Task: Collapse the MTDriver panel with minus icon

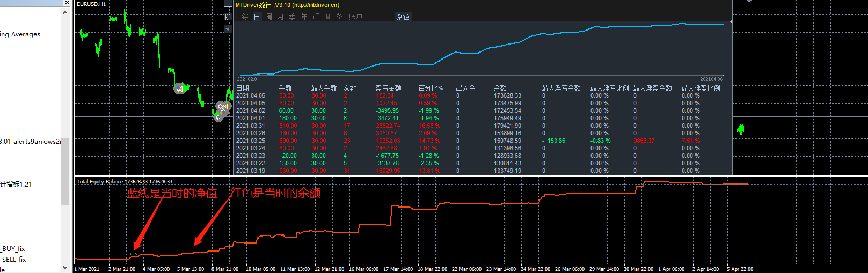Action: click(x=228, y=4)
